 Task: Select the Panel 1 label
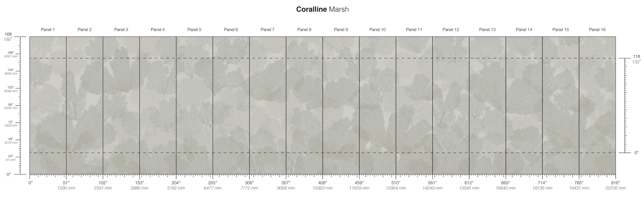click(48, 29)
